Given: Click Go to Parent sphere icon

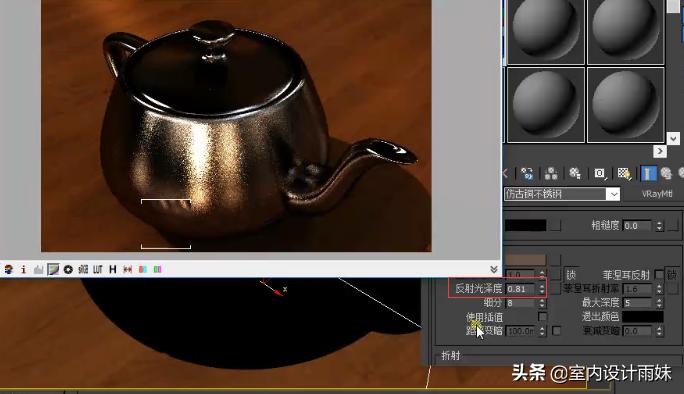Looking at the screenshot, I should [x=666, y=174].
